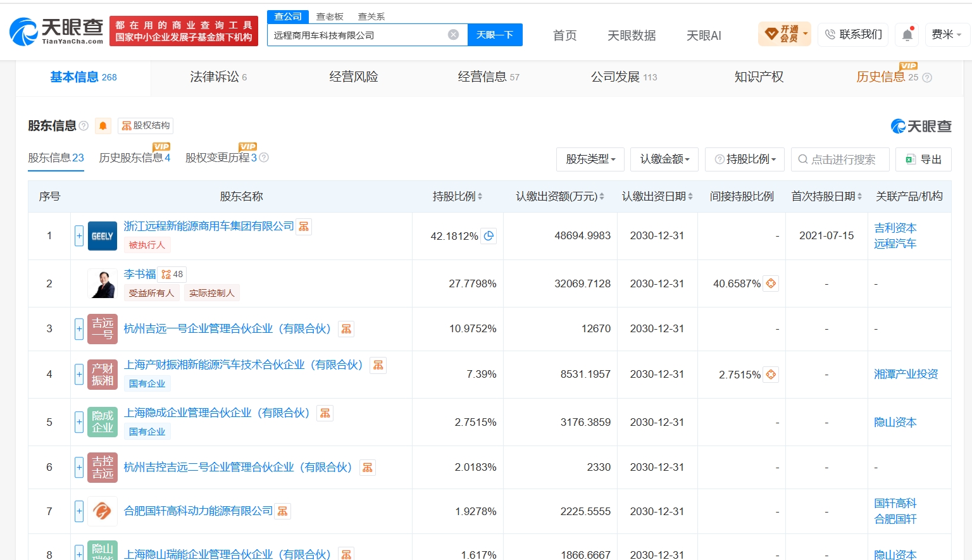
Task: Expand row 6 杭州吉控吉远二号
Action: (79, 468)
